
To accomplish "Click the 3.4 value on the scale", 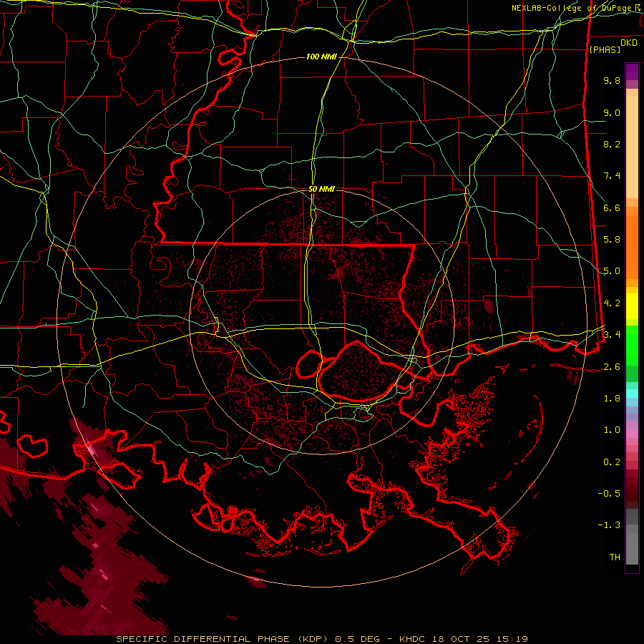I will tap(612, 335).
